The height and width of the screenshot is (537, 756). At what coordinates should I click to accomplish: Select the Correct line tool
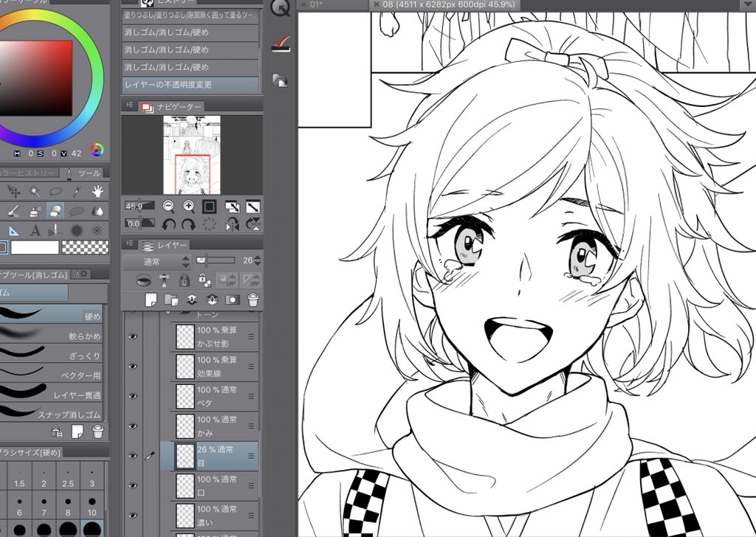tap(55, 230)
